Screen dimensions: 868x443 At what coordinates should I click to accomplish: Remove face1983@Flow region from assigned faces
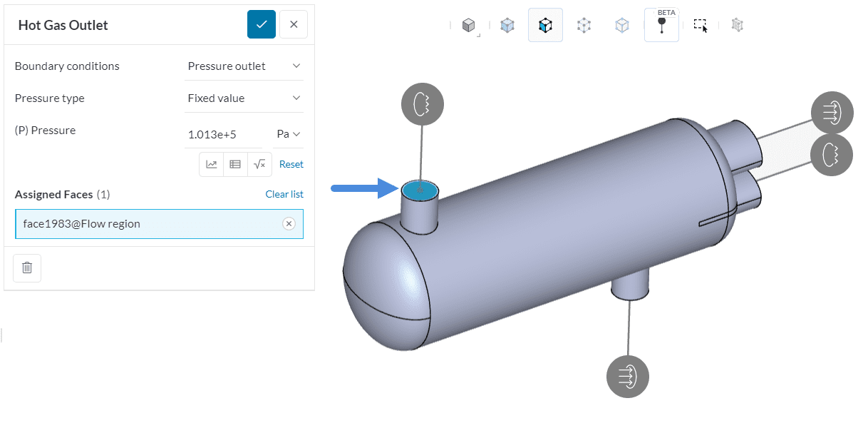(289, 224)
